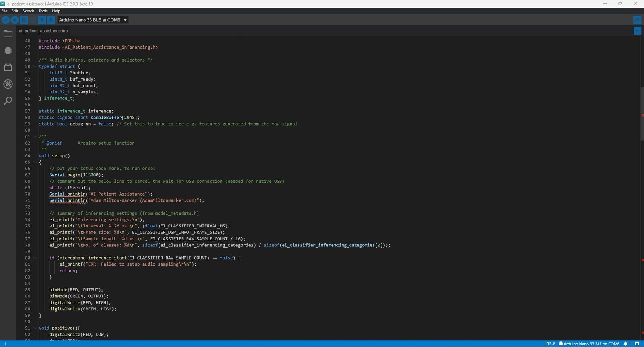The height and width of the screenshot is (347, 644).
Task: Open the board selector Arduino Nano 33 BLE dropdown
Action: coord(93,20)
